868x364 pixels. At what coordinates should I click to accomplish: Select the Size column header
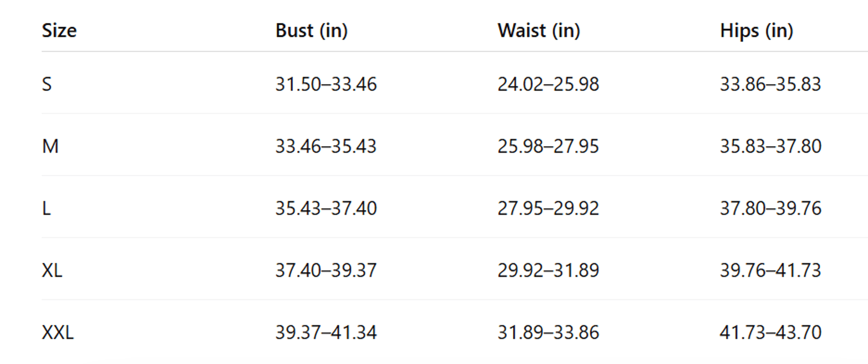click(x=59, y=31)
